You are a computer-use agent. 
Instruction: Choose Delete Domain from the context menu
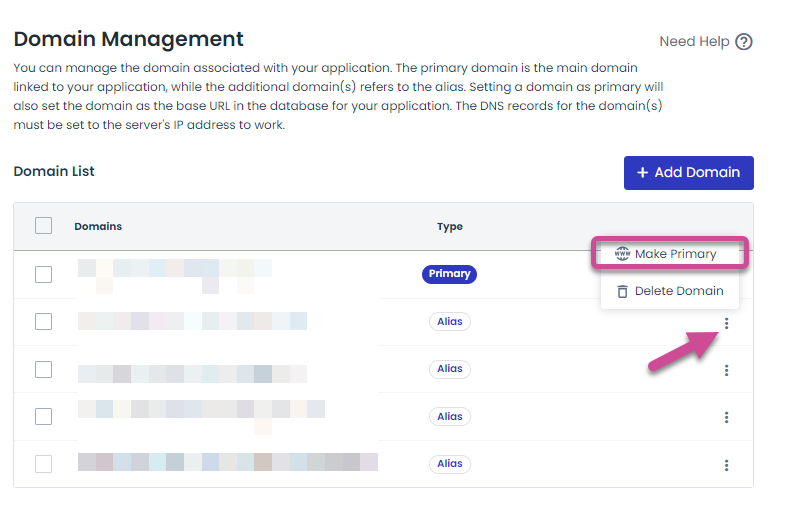pyautogui.click(x=670, y=291)
